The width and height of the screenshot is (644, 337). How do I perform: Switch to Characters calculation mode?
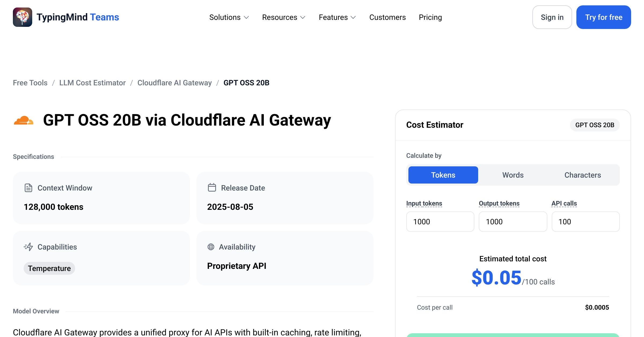click(583, 175)
